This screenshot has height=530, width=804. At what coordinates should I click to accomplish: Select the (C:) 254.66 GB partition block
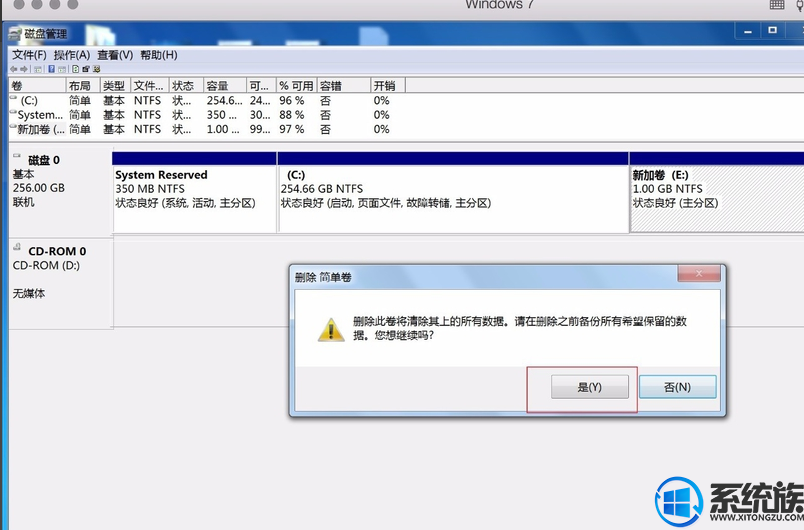[453, 192]
